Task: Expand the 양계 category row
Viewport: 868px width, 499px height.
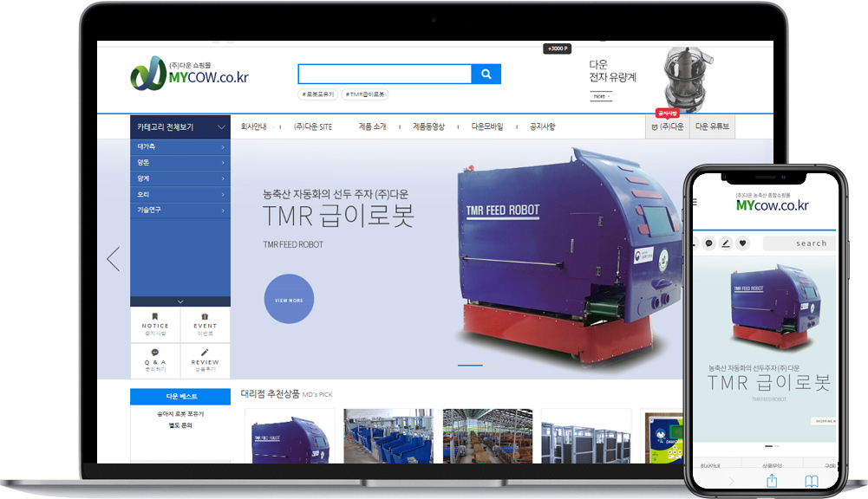Action: pos(180,178)
